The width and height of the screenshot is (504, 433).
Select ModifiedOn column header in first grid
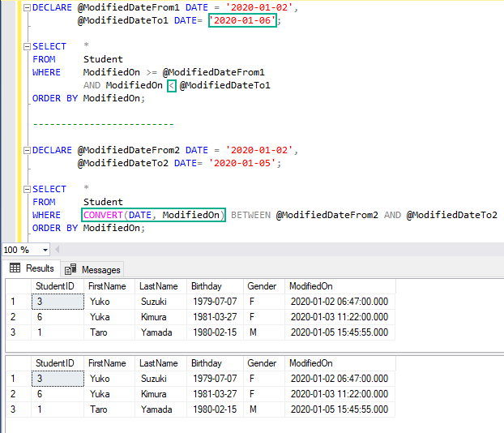click(x=340, y=286)
